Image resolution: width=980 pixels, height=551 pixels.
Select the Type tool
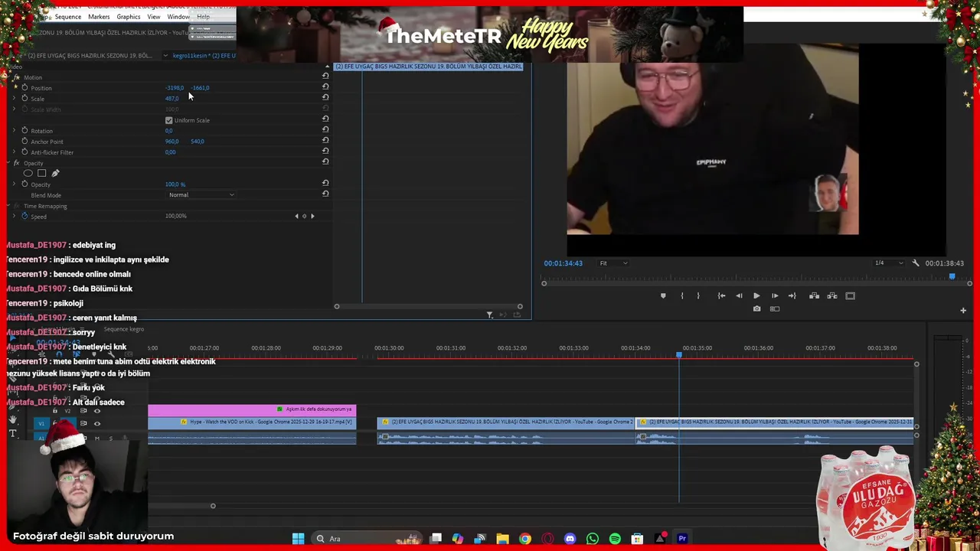click(13, 433)
